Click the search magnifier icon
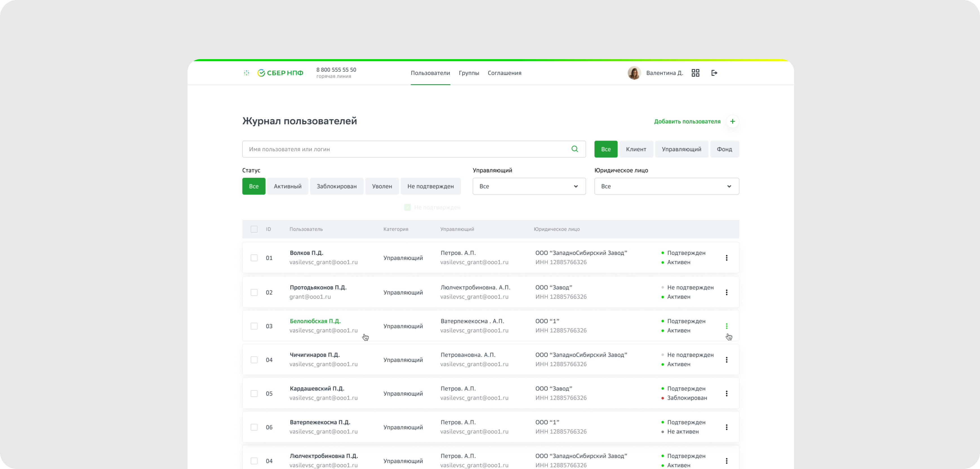Viewport: 980px width, 469px height. point(574,149)
